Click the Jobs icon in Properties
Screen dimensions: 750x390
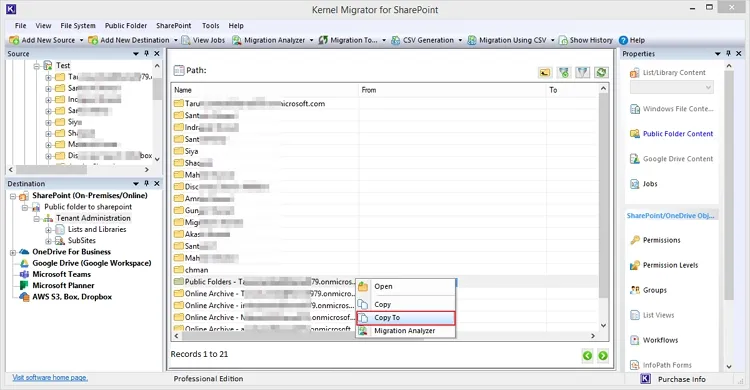point(635,184)
